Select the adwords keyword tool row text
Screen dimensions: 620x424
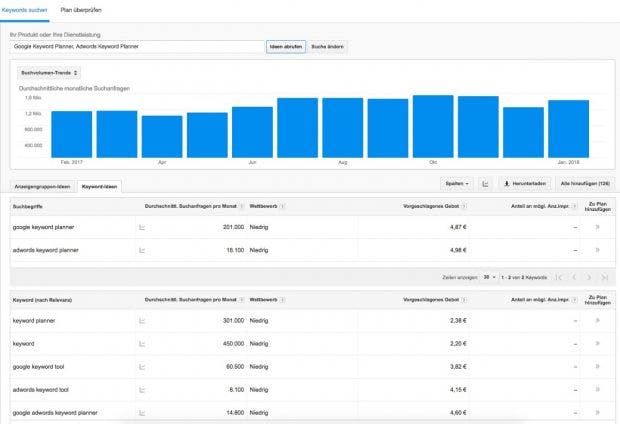(41, 390)
